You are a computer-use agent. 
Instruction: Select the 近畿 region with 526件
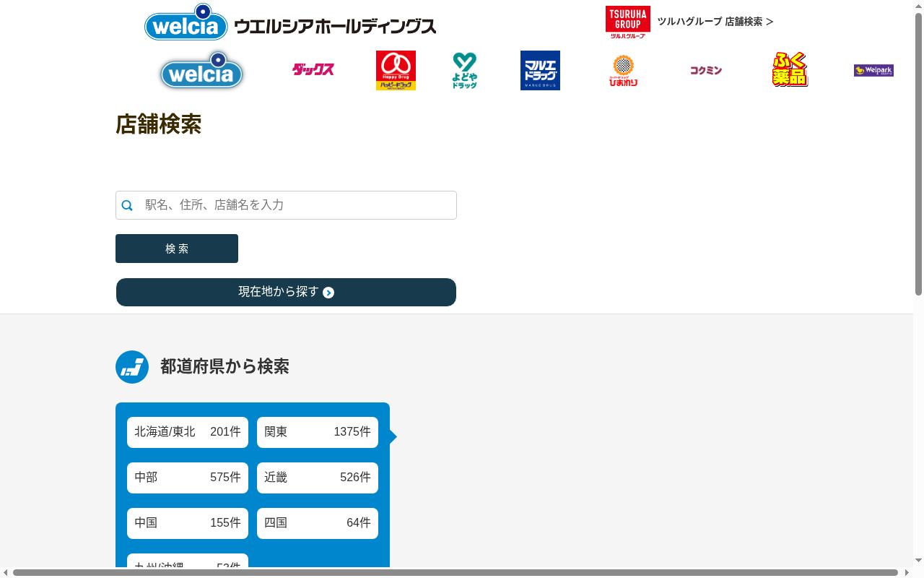(x=318, y=478)
